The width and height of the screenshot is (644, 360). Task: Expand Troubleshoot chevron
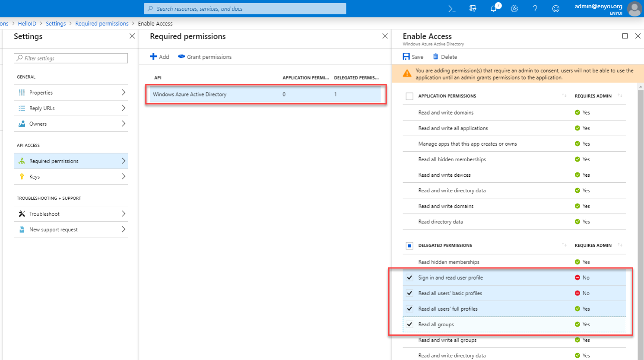[123, 214]
